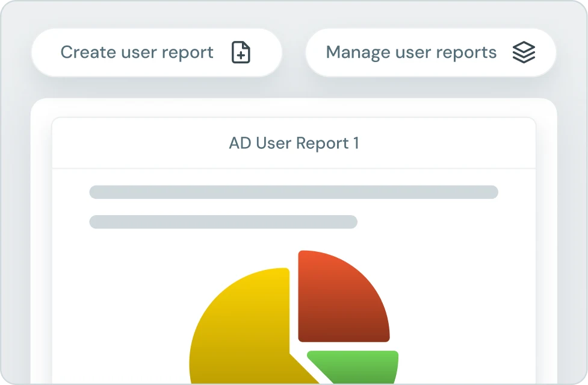Open Manage user reports
This screenshot has height=385, width=588.
coord(430,52)
